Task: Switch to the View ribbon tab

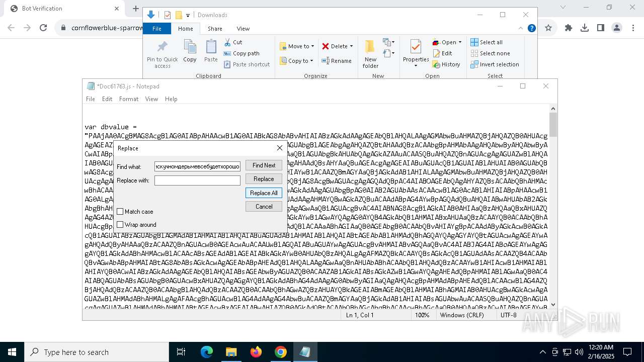Action: 243,29
